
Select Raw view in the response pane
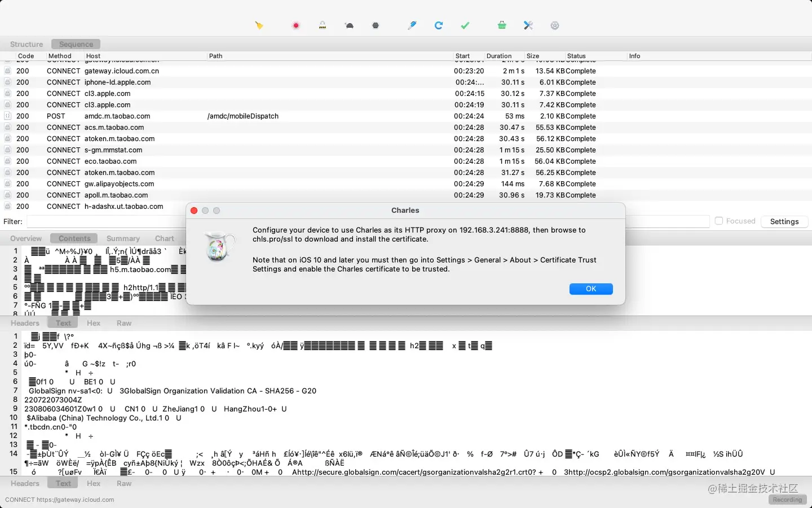[124, 484]
